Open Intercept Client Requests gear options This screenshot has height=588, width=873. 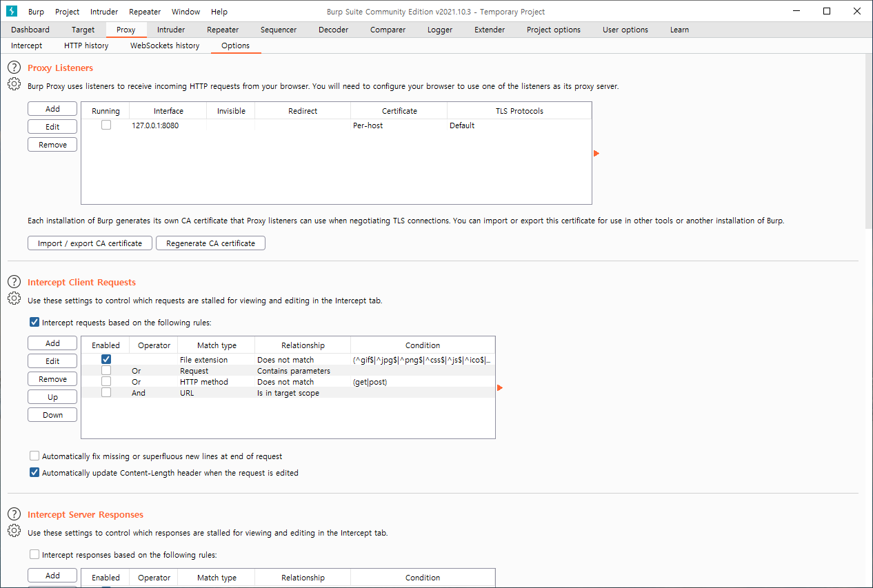(14, 299)
